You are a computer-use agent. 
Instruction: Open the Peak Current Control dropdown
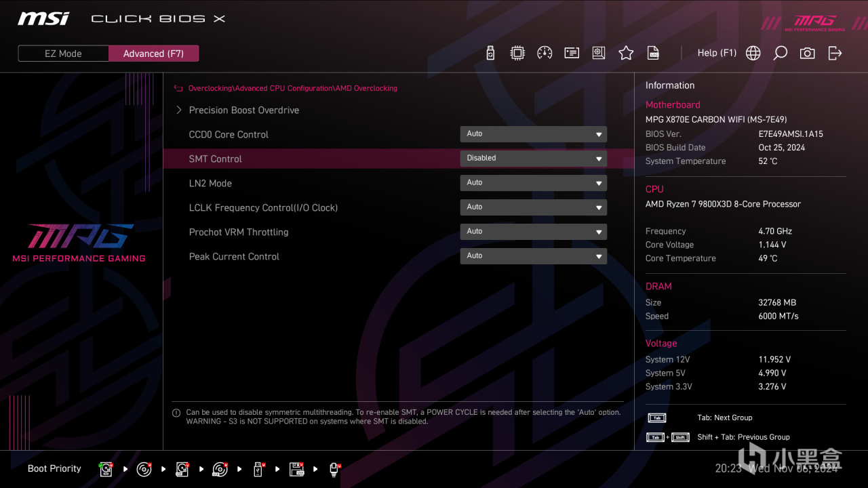[533, 256]
